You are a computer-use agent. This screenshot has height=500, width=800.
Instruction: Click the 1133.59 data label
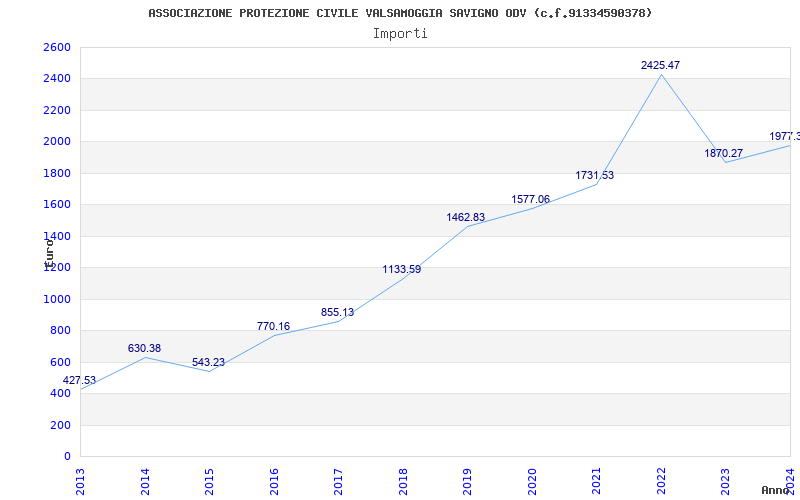tap(401, 269)
